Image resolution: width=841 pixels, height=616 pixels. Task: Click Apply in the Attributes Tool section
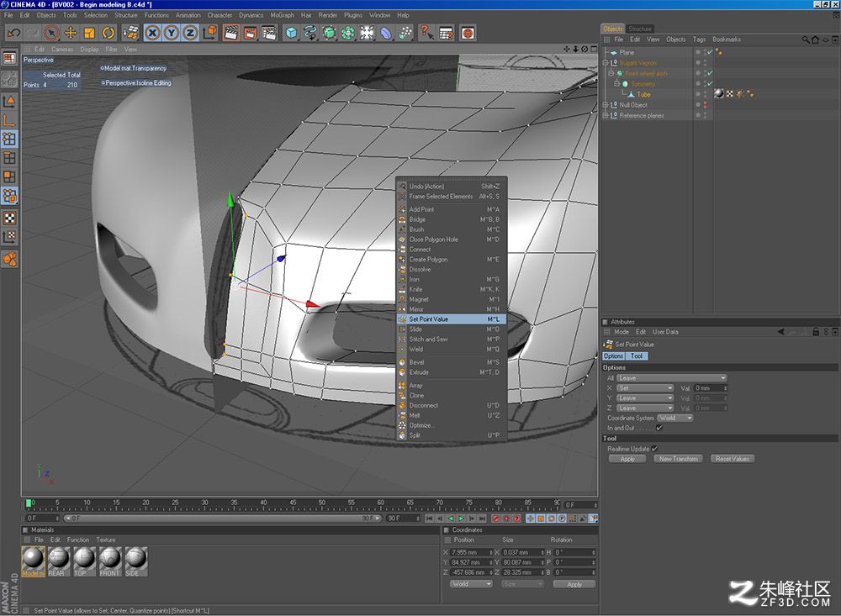[627, 459]
